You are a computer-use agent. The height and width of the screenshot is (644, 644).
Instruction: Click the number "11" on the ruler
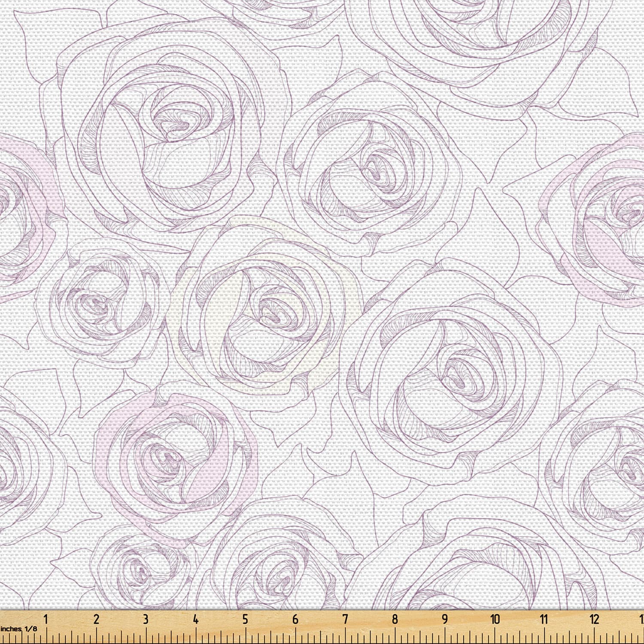click(x=544, y=619)
